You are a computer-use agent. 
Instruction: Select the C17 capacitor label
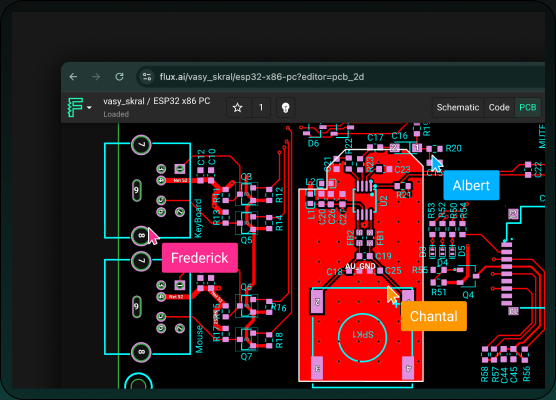click(375, 138)
